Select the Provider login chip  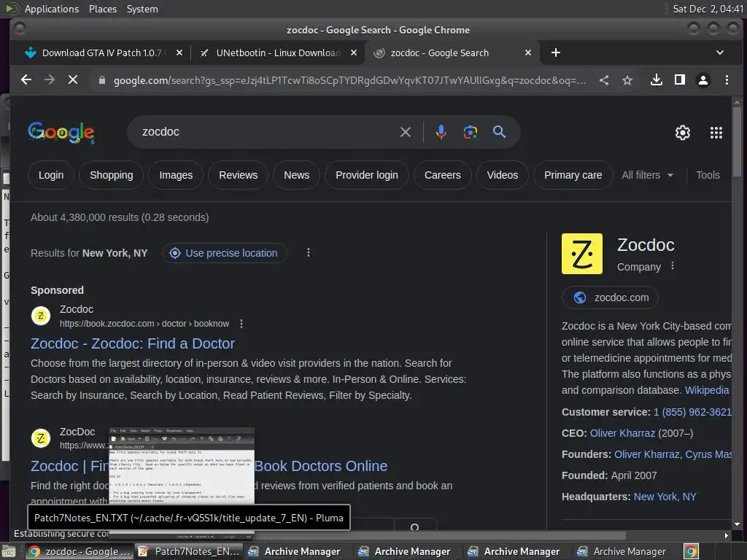click(x=367, y=175)
